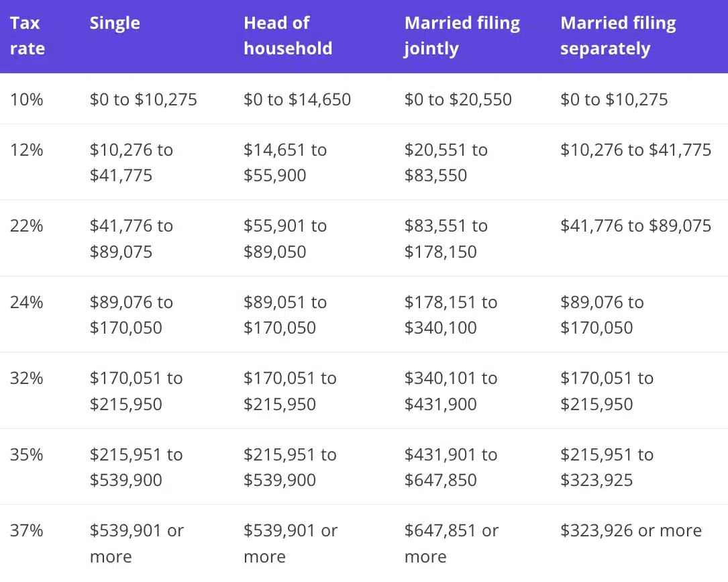This screenshot has height=582, width=728.
Task: Click the $323,926 or more cell
Action: pos(631,530)
